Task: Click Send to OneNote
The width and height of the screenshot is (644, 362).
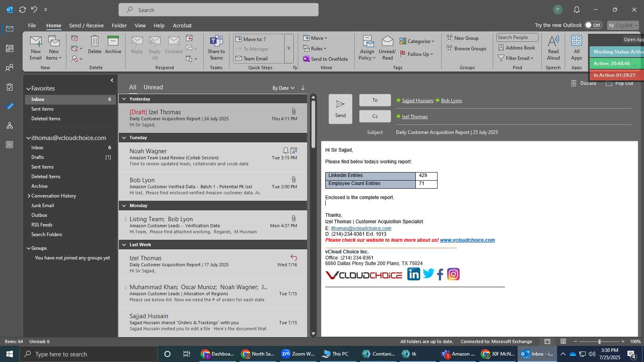Action: click(x=326, y=59)
